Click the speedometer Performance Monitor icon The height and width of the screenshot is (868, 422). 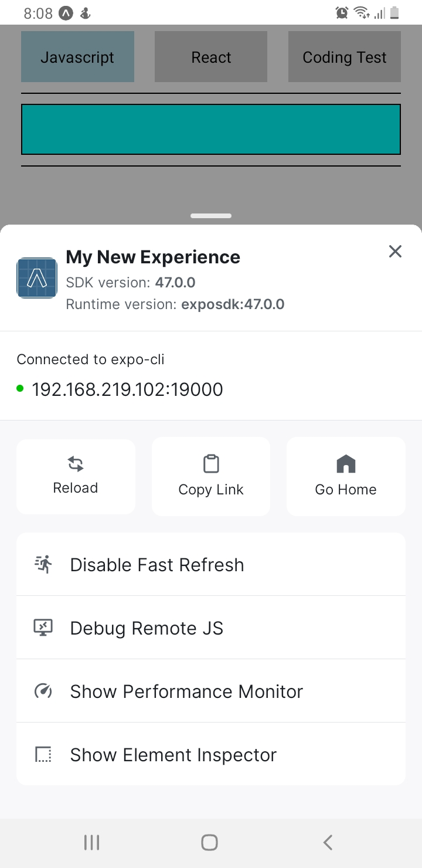point(43,691)
